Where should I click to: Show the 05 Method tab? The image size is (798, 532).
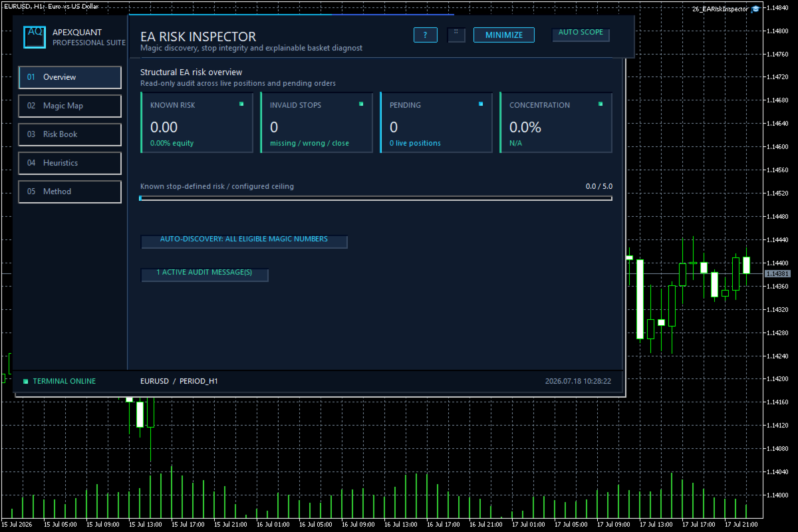click(70, 192)
